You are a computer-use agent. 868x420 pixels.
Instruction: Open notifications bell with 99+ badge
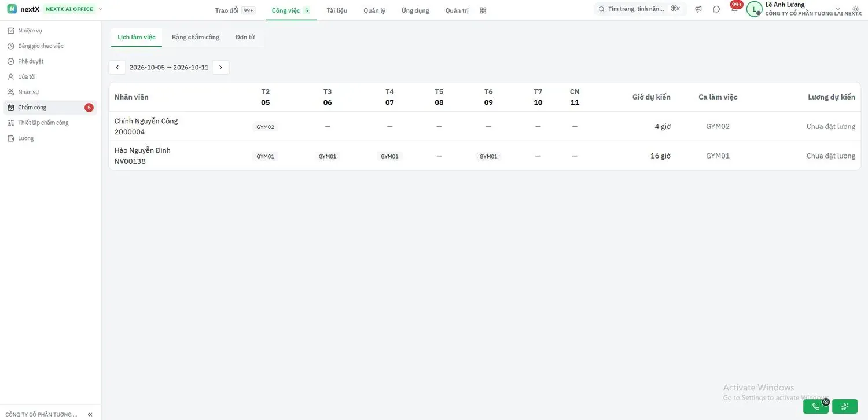click(735, 9)
